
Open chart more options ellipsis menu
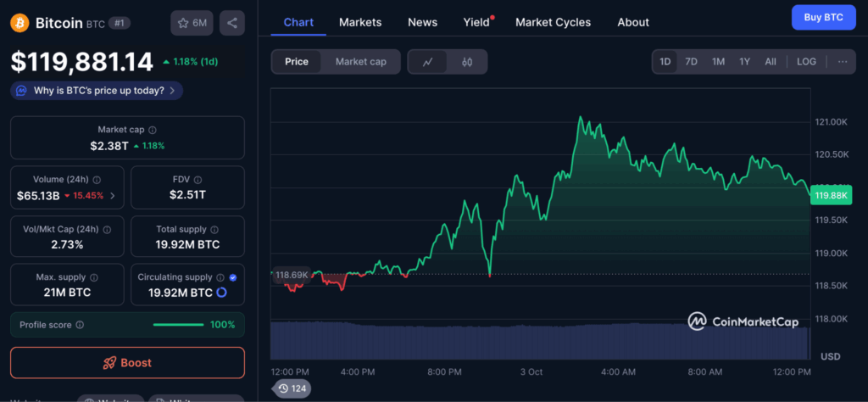click(842, 62)
